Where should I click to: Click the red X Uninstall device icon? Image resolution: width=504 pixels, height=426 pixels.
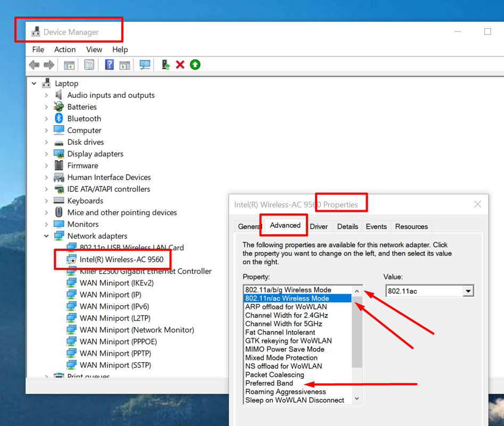(x=180, y=65)
